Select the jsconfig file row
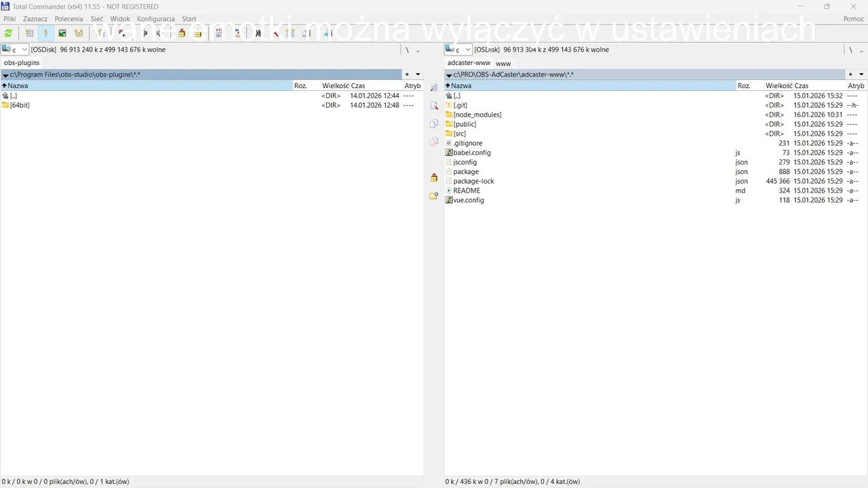 tap(655, 162)
